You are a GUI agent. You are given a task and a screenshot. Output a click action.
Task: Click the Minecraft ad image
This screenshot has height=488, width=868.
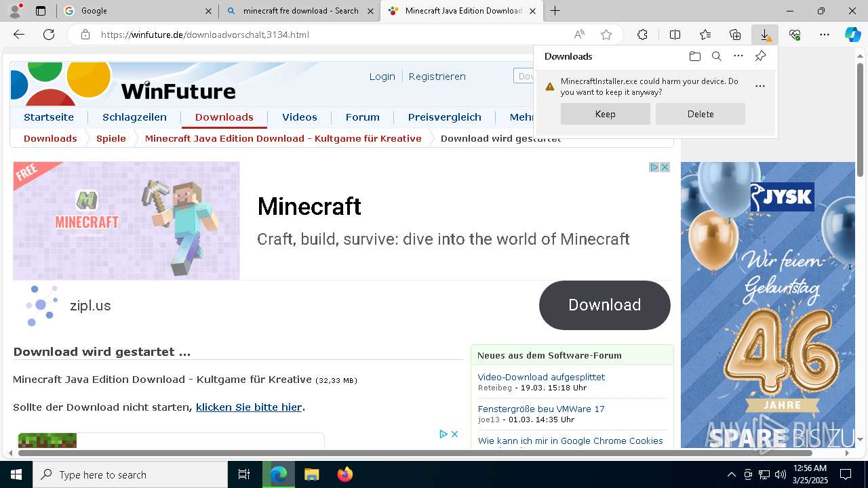tap(126, 221)
